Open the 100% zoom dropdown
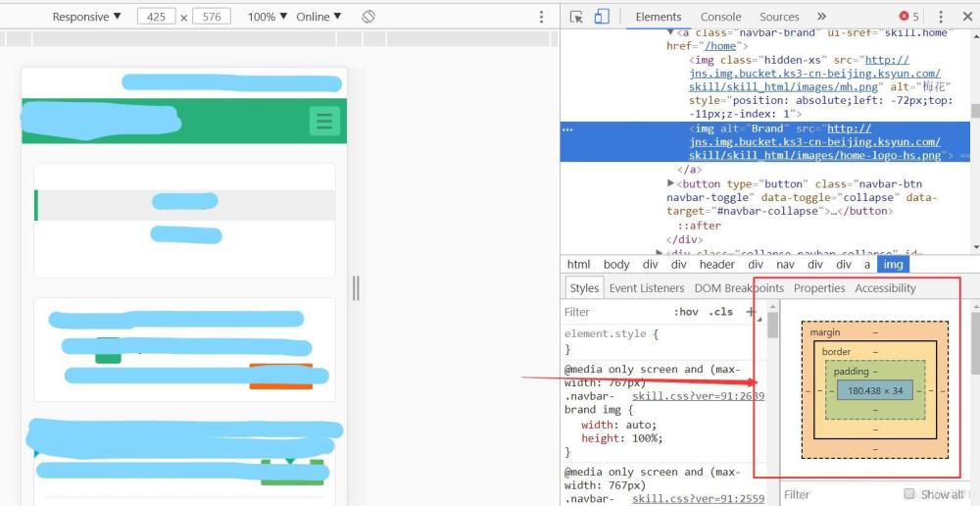Image resolution: width=980 pixels, height=506 pixels. 268,17
